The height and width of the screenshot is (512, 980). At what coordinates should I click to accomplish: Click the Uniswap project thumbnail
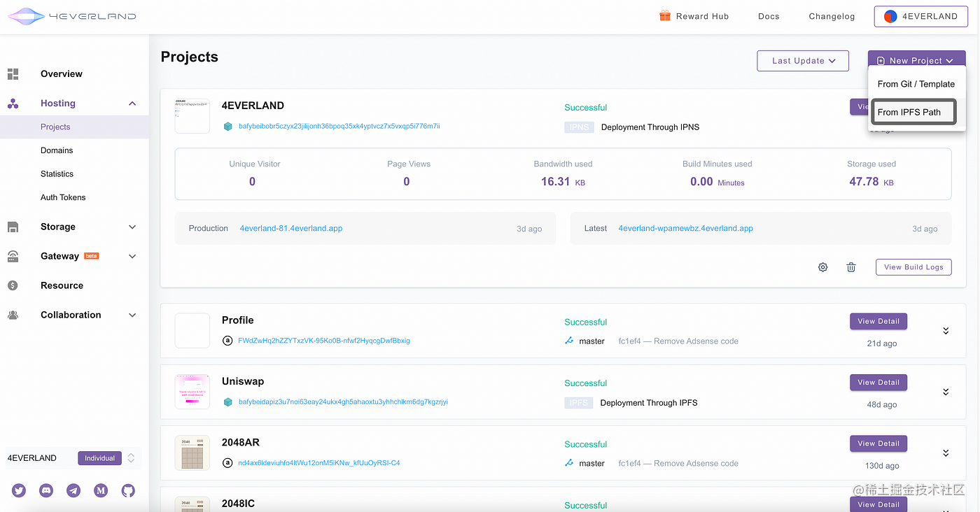coord(192,392)
